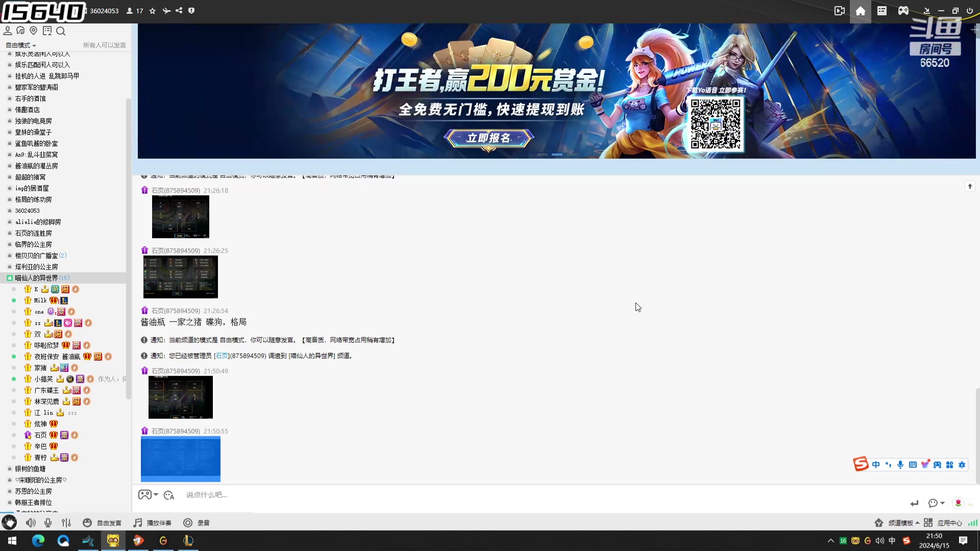Open the screenshot thumbnail sent at 21:50:49

(x=180, y=397)
